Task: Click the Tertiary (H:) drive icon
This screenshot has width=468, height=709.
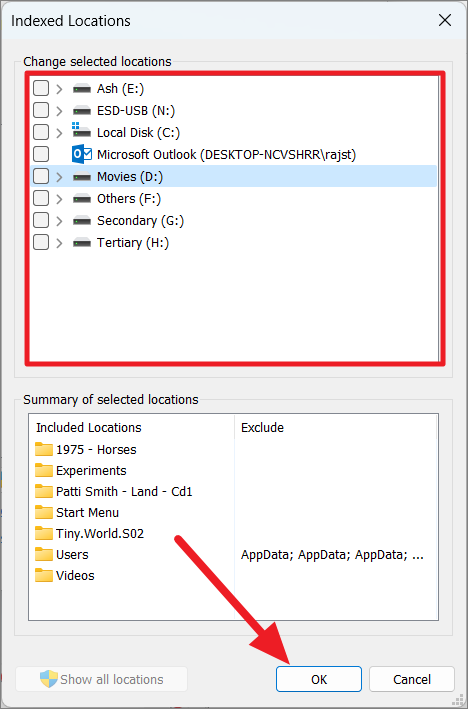Action: pos(82,243)
